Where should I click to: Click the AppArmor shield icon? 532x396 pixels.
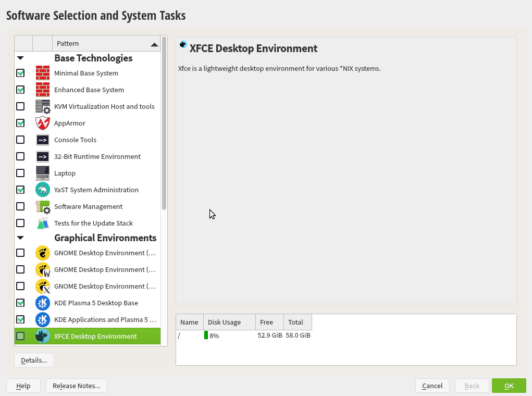[x=43, y=123]
